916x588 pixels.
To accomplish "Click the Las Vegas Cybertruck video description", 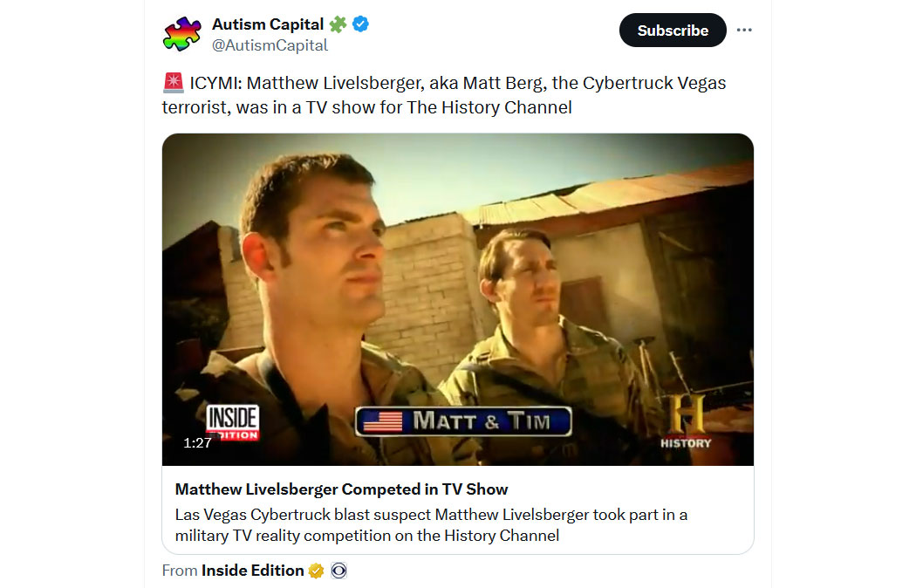I will click(x=431, y=525).
